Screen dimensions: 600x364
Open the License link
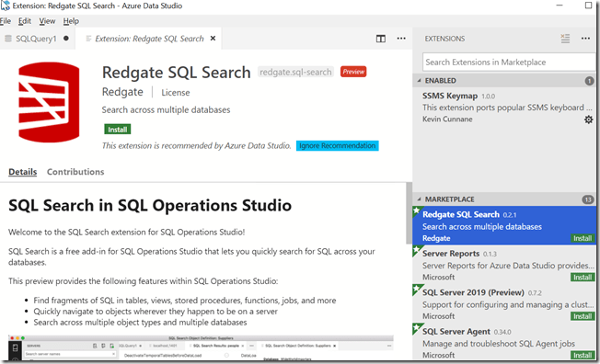tap(175, 93)
